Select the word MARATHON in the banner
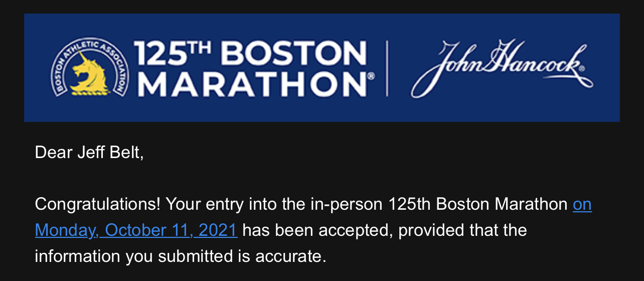The image size is (644, 281). 251,84
